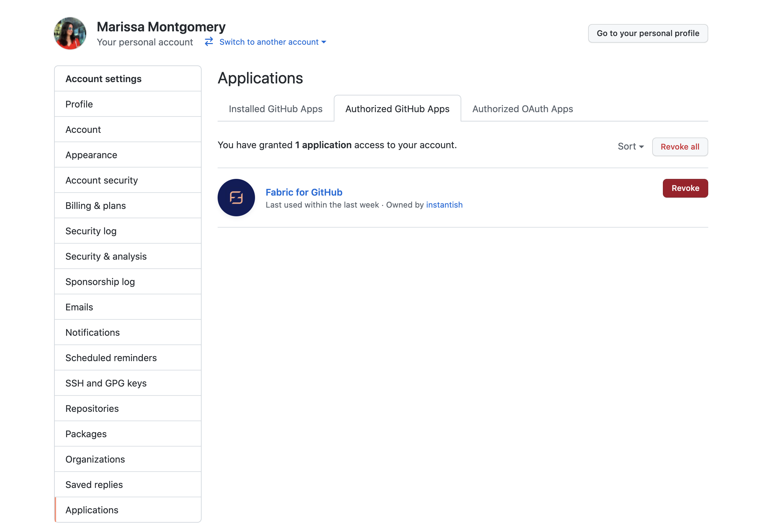Go to Repositories settings
This screenshot has width=771, height=532.
128,409
